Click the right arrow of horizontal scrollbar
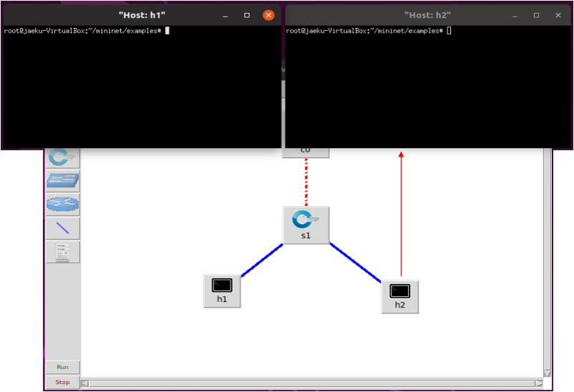The width and height of the screenshot is (574, 392). click(x=539, y=383)
